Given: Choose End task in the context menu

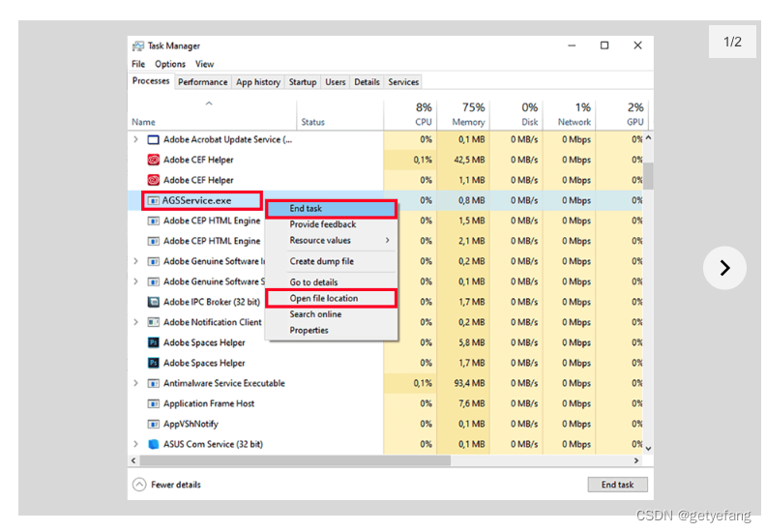Looking at the screenshot, I should pos(332,209).
